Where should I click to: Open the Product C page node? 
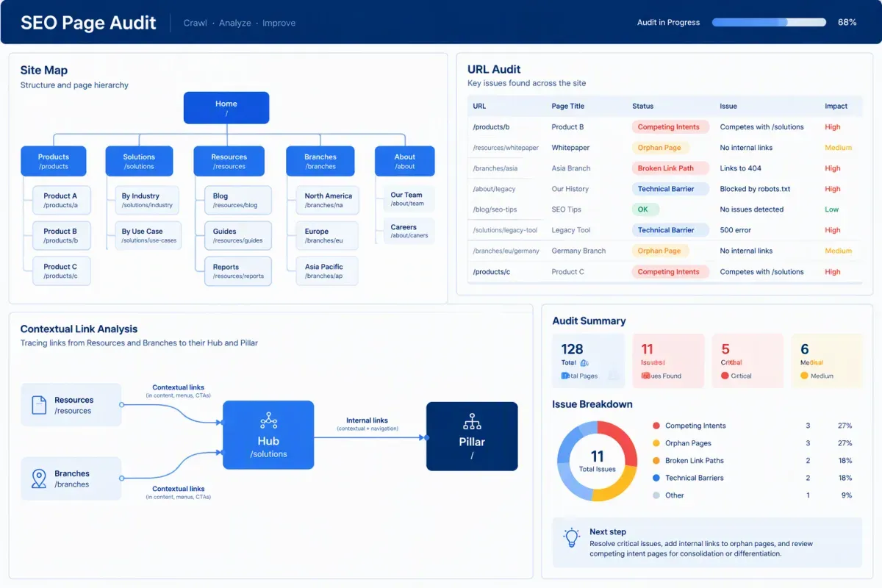coord(61,271)
